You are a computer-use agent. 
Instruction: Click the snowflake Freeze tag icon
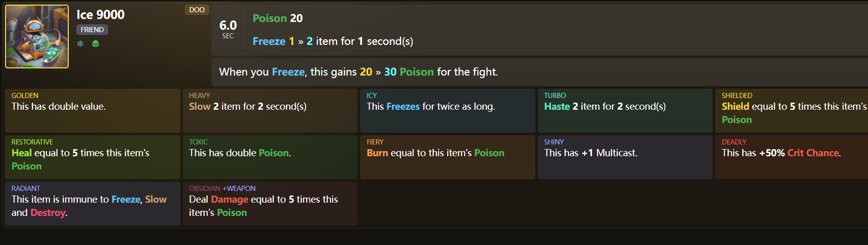pos(80,44)
